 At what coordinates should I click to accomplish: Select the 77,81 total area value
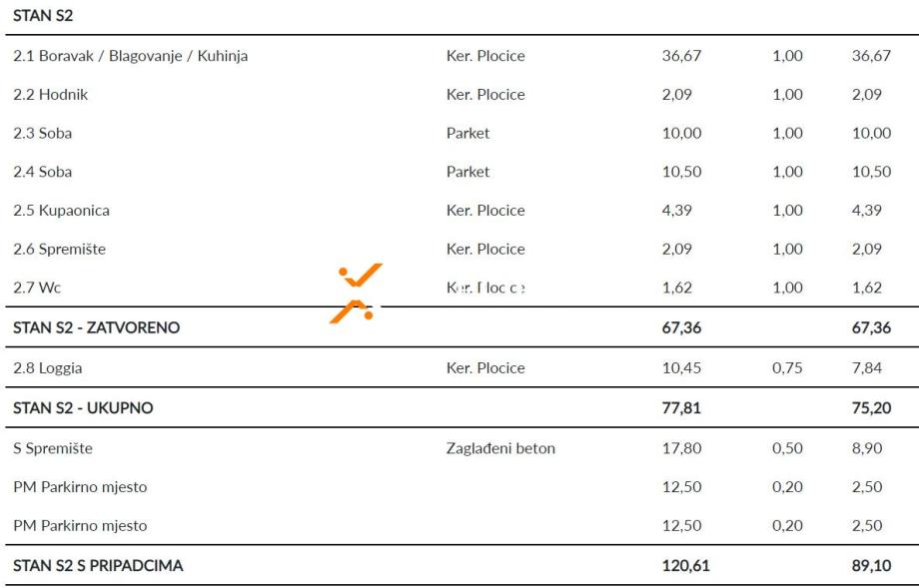coord(681,408)
